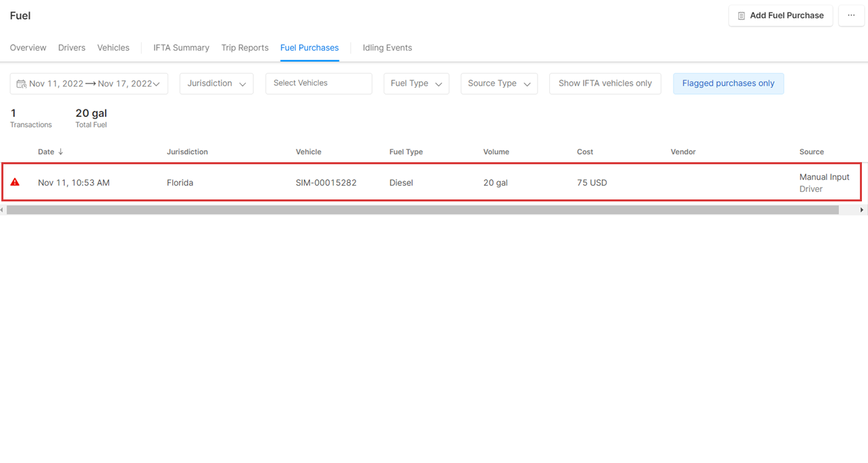868x463 pixels.
Task: Open vehicle SIM-00015282 in the row
Action: [326, 182]
